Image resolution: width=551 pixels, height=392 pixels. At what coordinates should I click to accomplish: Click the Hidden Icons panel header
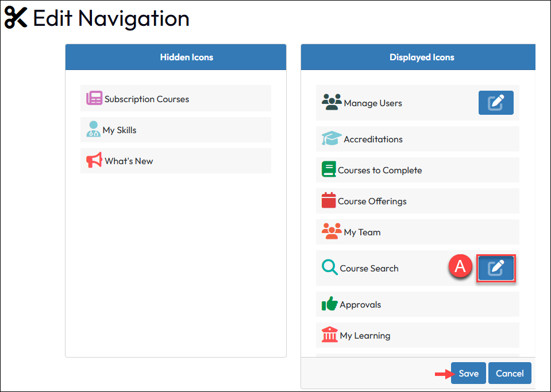[x=186, y=57]
